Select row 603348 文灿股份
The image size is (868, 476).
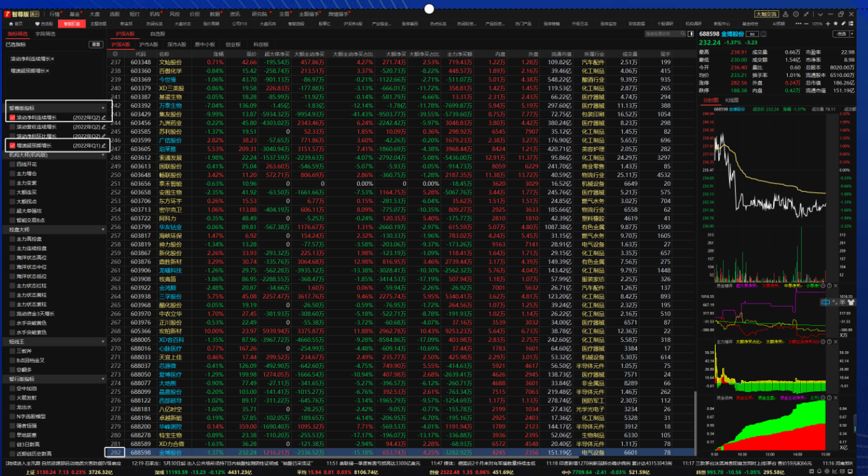(x=401, y=62)
